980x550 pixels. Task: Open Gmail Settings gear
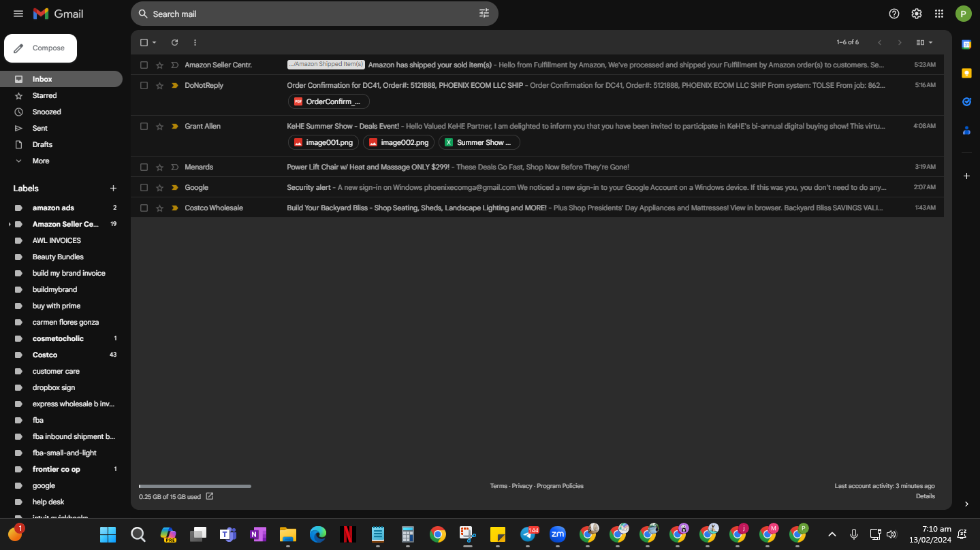tap(917, 14)
